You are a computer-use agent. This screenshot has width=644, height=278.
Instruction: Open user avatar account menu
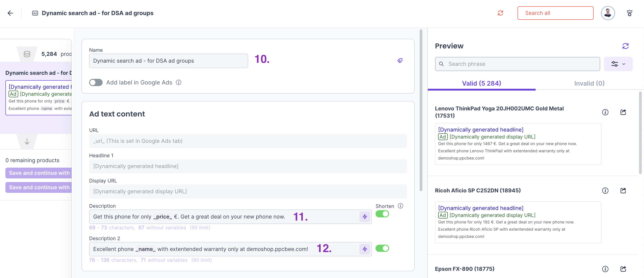pos(608,13)
